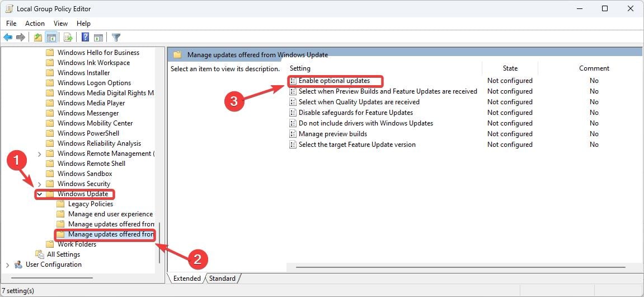Click policy icon beside Manage preview builds

(293, 134)
